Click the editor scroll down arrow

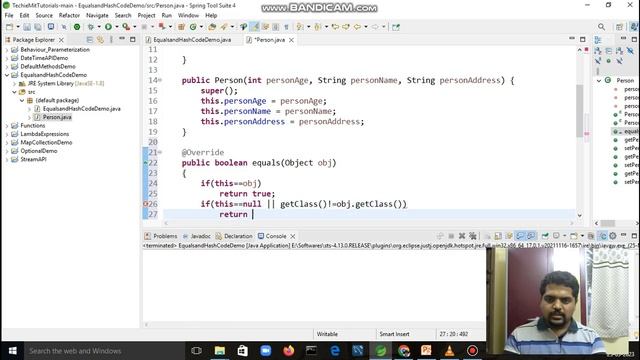[580, 215]
